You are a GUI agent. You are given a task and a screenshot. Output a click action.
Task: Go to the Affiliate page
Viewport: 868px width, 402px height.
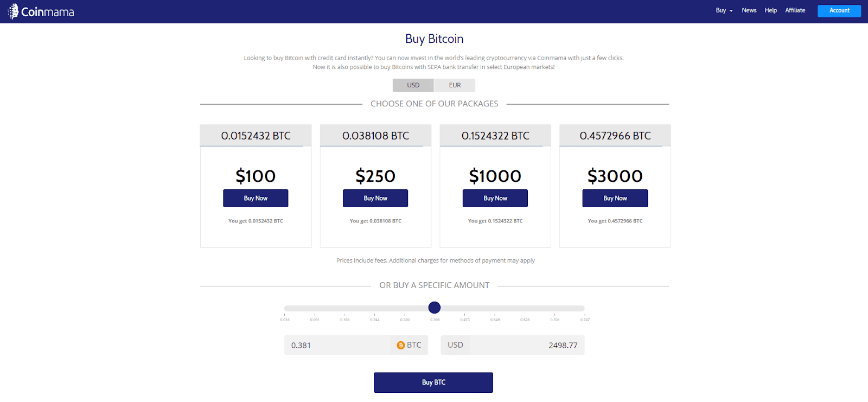coord(795,10)
